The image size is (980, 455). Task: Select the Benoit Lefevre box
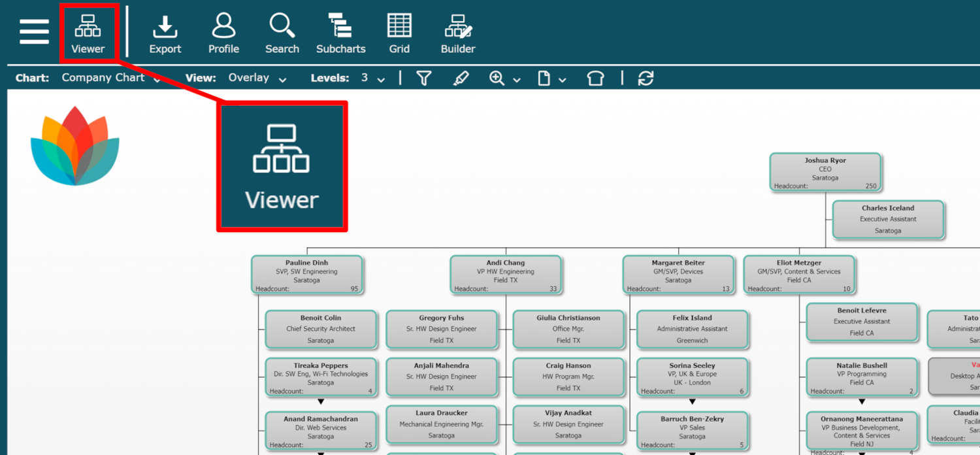(862, 322)
